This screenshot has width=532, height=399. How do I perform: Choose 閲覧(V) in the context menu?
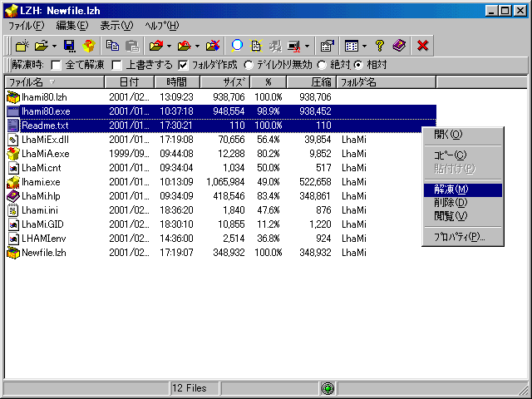click(x=463, y=216)
